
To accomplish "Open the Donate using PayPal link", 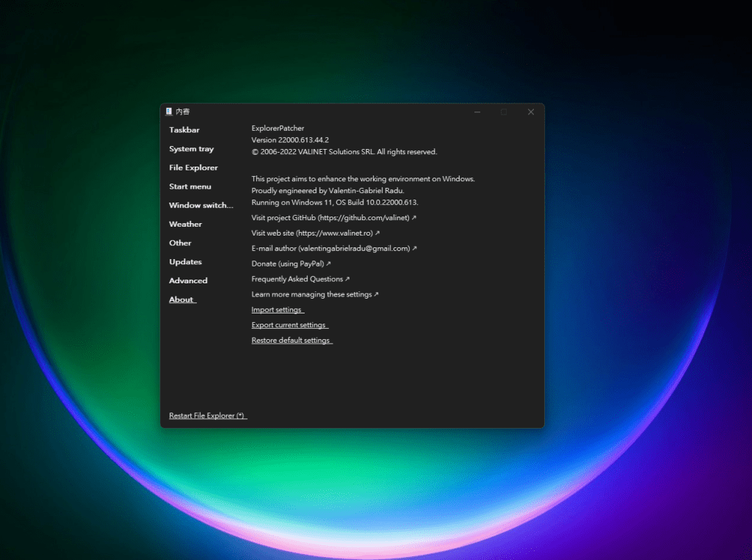I will (x=291, y=264).
